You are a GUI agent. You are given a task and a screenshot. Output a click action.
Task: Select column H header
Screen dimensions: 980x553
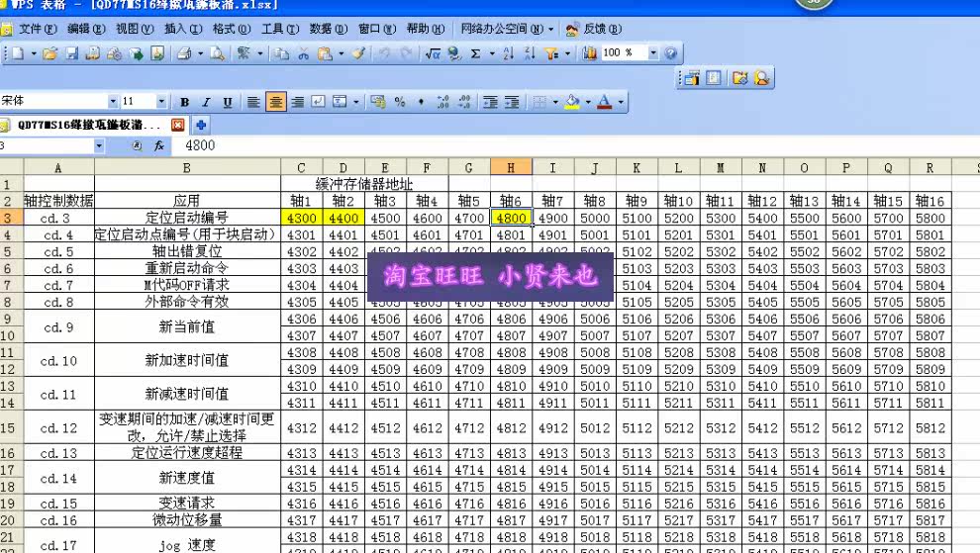[511, 167]
